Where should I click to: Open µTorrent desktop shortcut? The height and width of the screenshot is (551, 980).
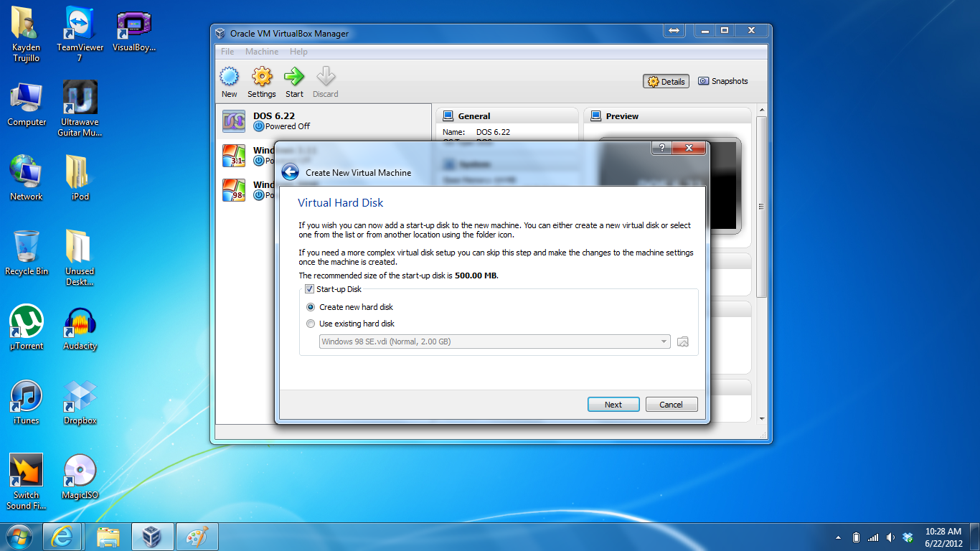27,328
